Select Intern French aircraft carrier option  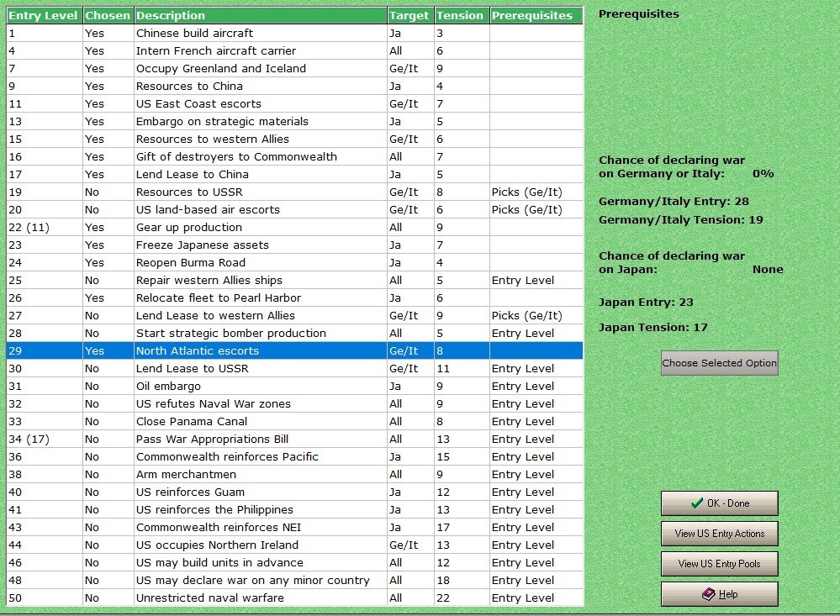(x=294, y=51)
